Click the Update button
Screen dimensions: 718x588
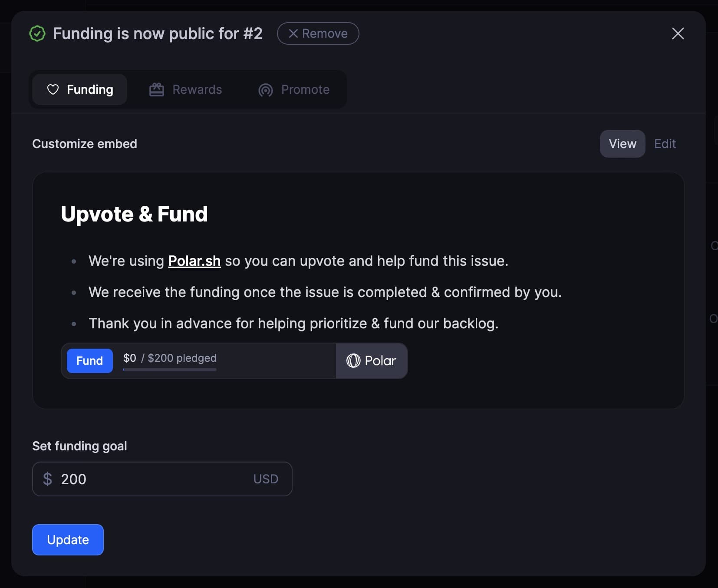click(68, 540)
